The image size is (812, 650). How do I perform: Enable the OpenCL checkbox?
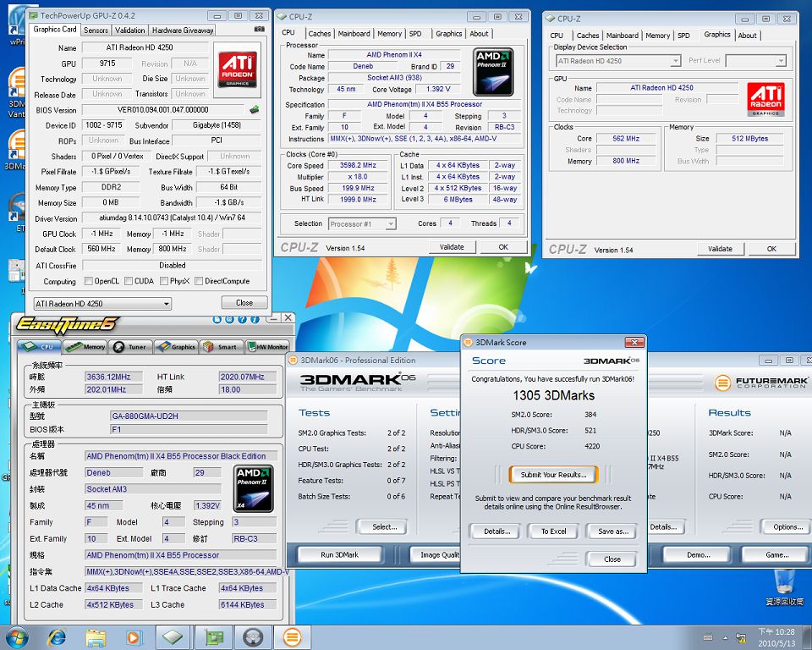coord(89,281)
